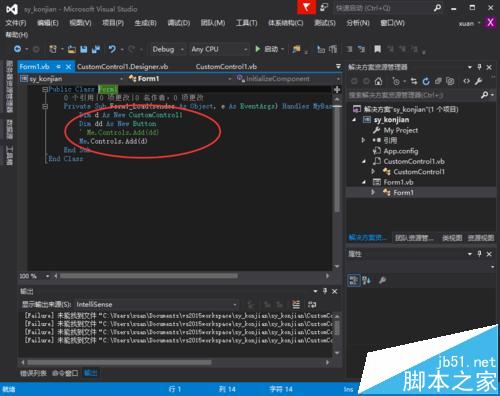Click Sync with Active Document icon
The image size is (500, 396).
coord(414,81)
